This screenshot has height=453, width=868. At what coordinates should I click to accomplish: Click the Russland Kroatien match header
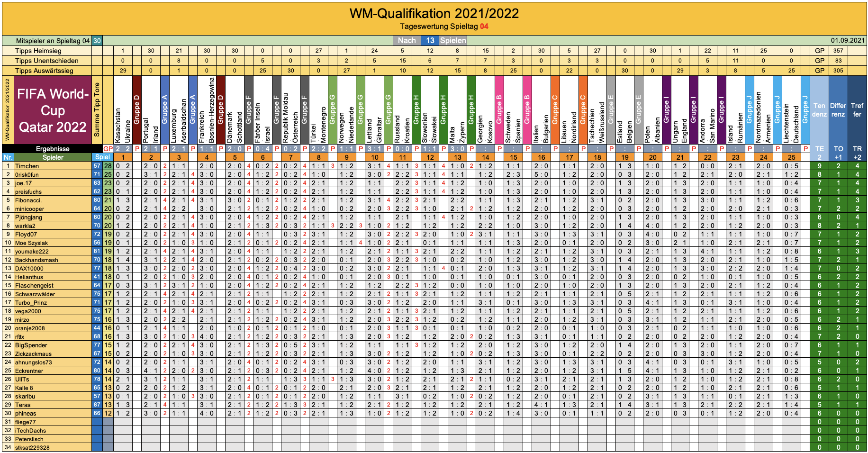[x=402, y=110]
